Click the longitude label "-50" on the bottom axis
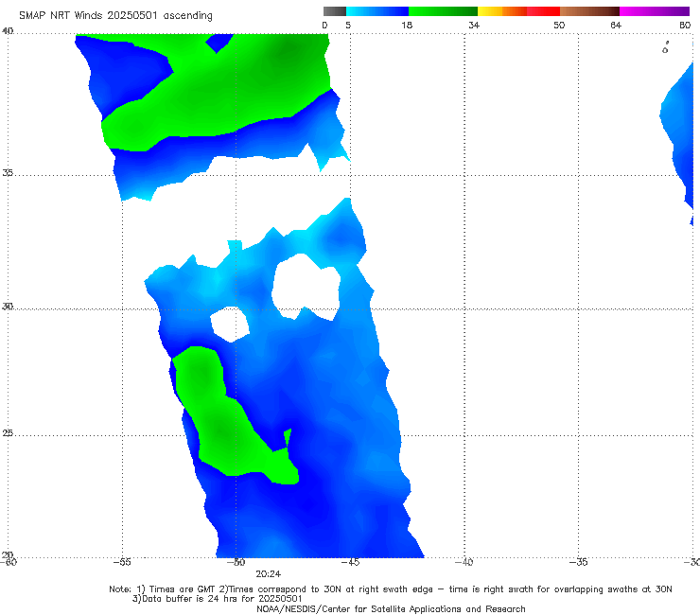This screenshot has height=615, width=700. point(236,562)
